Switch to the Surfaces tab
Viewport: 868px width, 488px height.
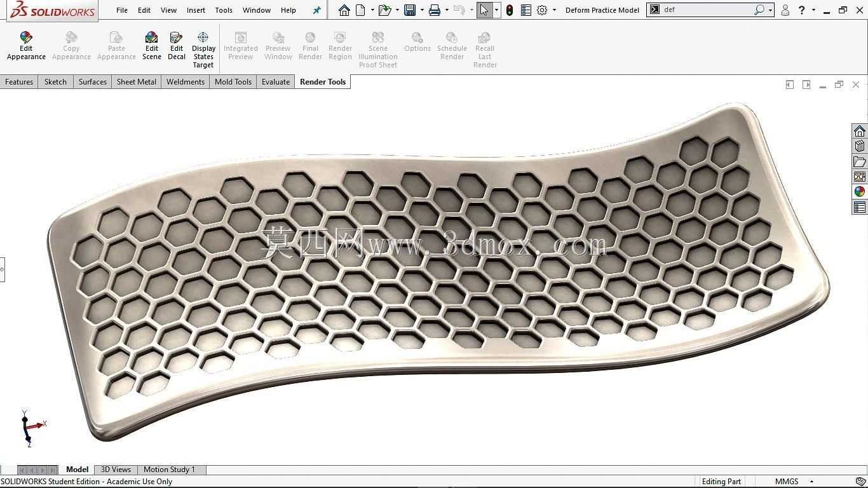pyautogui.click(x=93, y=82)
